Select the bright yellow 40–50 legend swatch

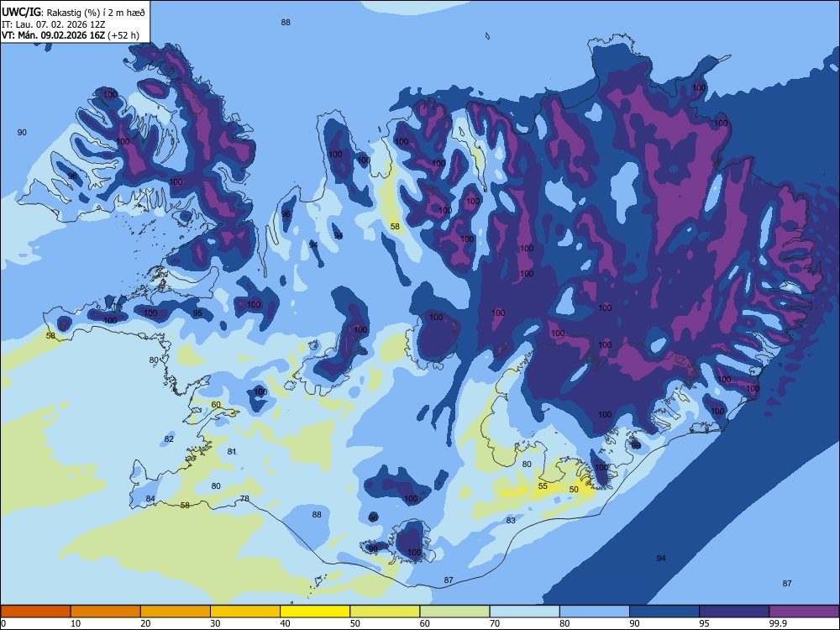(x=315, y=612)
